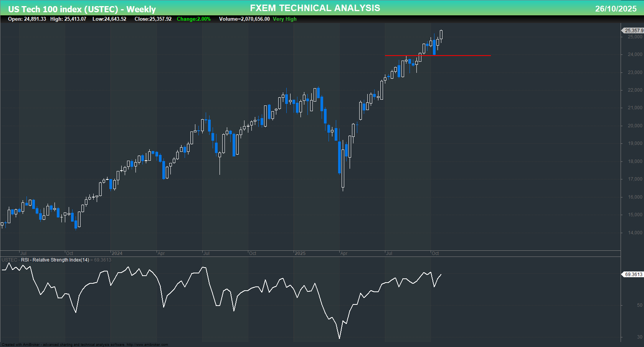Viewport: 644px width, 347px height.
Task: Click the Low:24,643.52 value
Action: [x=109, y=19]
